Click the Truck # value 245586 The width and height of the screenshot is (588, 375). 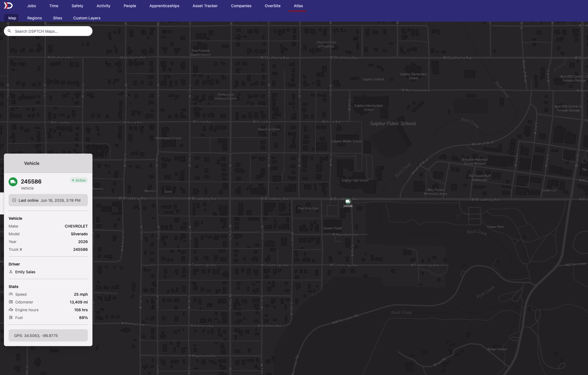pos(80,249)
